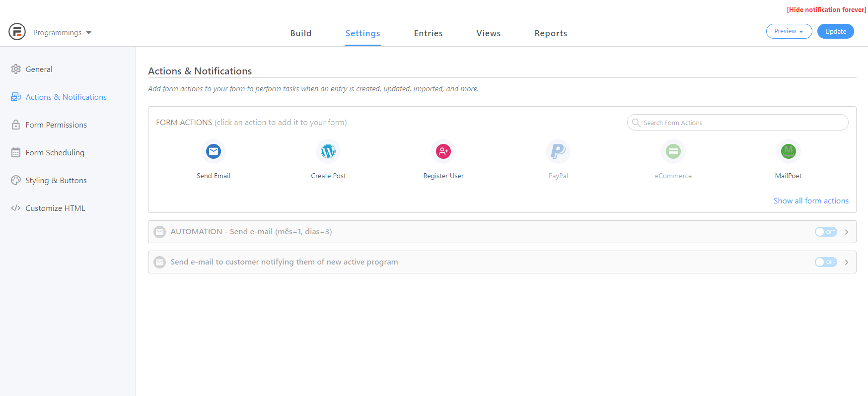This screenshot has width=868, height=396.
Task: Switch to the Entries tab
Action: 428,33
